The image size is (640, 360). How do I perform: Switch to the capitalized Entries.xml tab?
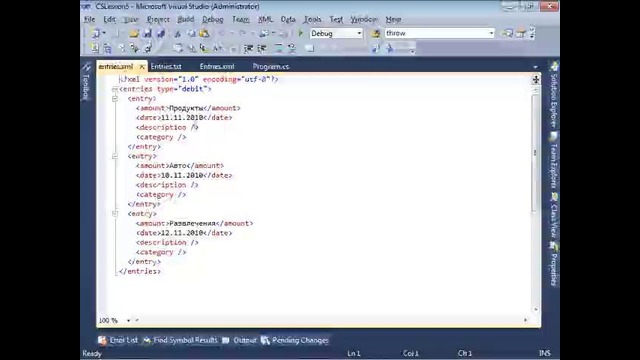pyautogui.click(x=217, y=67)
